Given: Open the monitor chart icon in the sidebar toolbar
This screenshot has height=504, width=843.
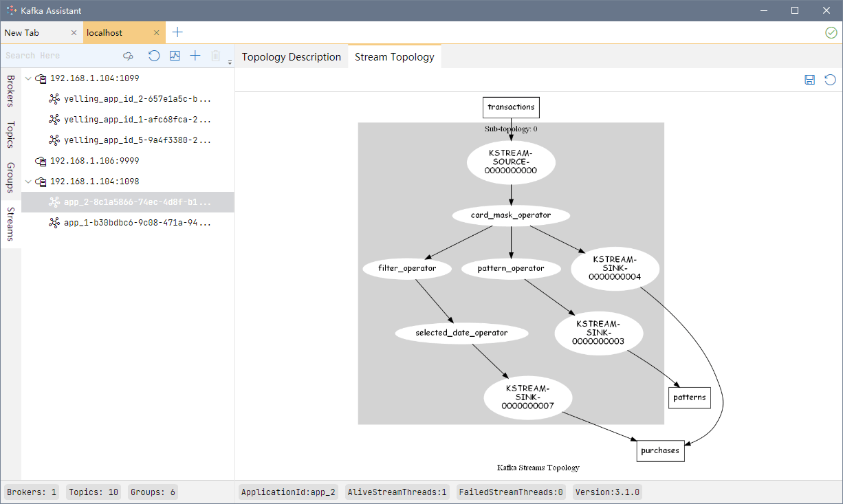Looking at the screenshot, I should pyautogui.click(x=175, y=56).
